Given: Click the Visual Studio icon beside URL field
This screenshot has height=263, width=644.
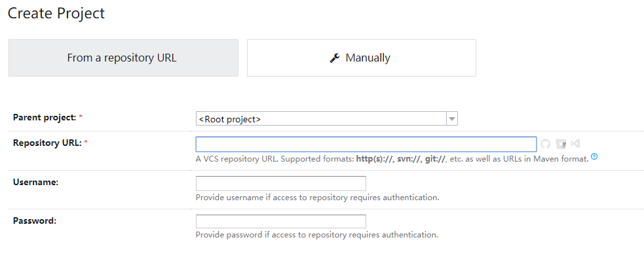Looking at the screenshot, I should [x=575, y=144].
